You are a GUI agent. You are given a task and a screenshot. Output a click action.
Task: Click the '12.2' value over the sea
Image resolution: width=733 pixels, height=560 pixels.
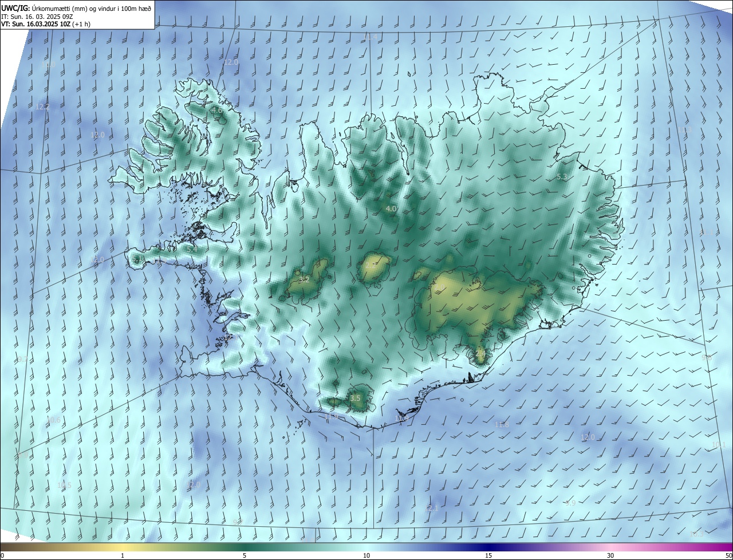click(42, 107)
